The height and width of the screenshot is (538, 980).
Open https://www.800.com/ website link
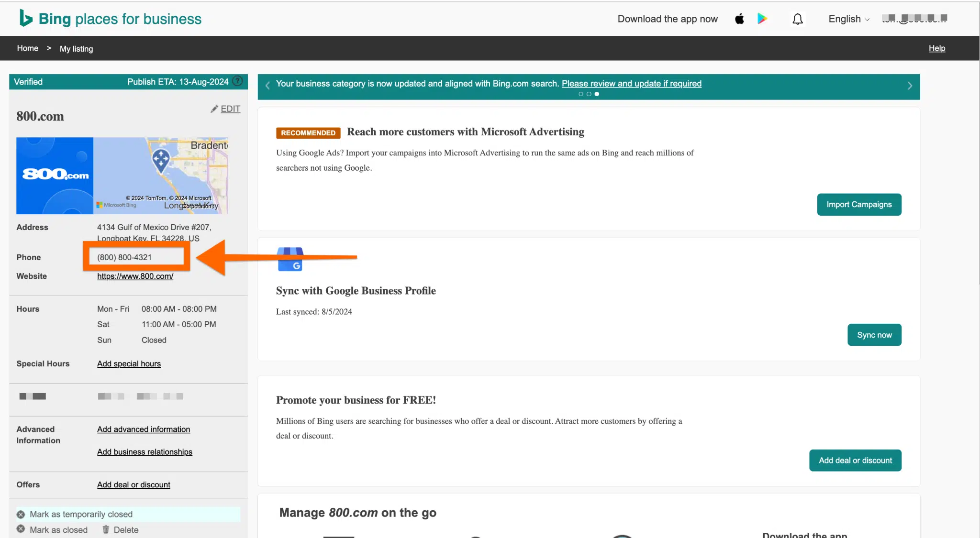pyautogui.click(x=135, y=276)
